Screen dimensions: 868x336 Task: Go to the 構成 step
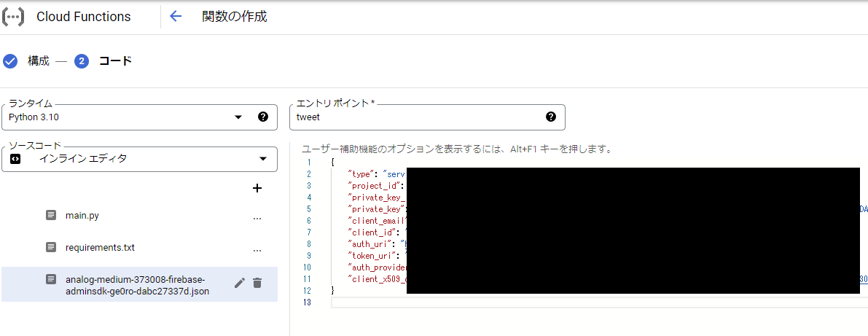pos(38,61)
